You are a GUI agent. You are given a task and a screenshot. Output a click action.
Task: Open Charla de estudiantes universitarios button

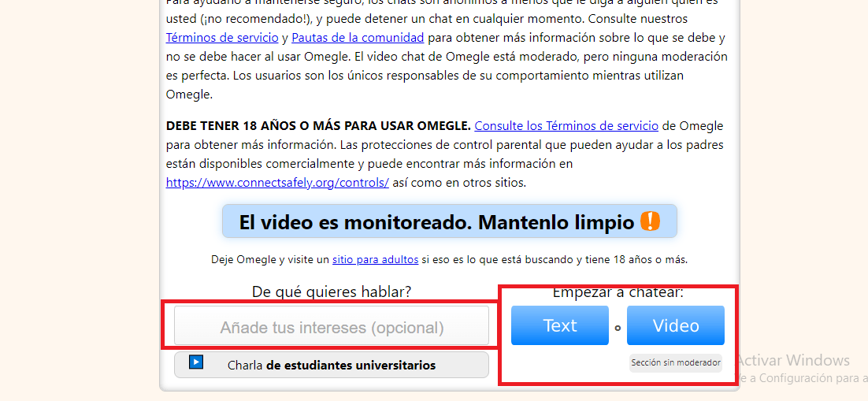pos(332,365)
